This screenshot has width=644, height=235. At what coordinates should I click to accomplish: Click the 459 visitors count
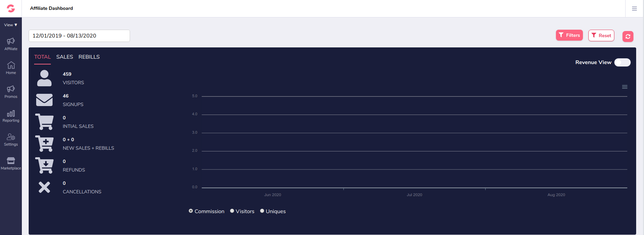[x=67, y=74]
